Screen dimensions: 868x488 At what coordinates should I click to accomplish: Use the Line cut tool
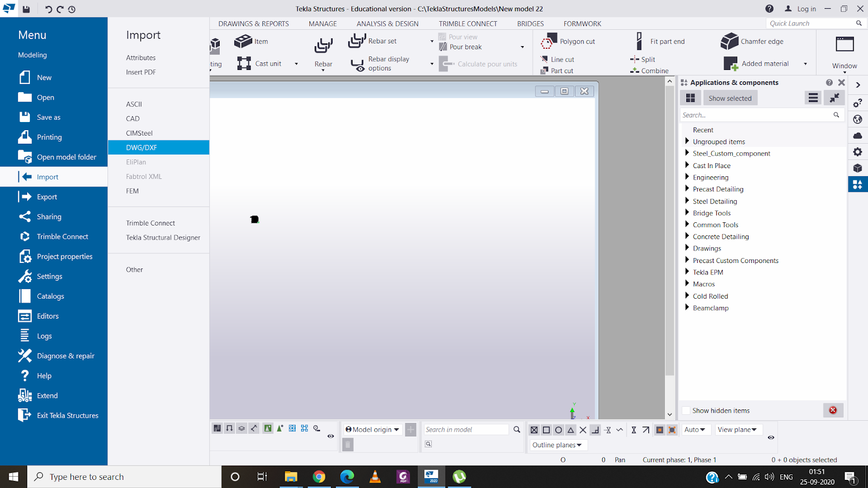coord(558,59)
